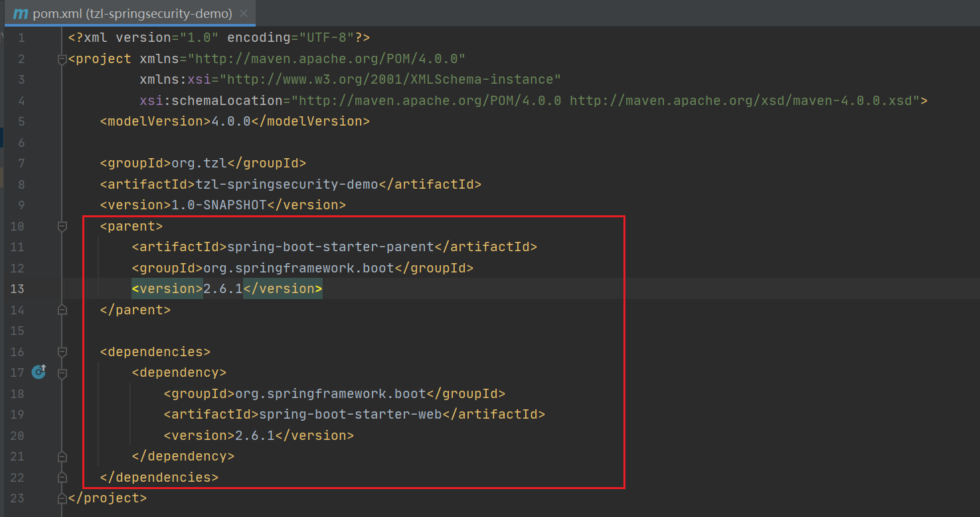Image resolution: width=980 pixels, height=517 pixels.
Task: Collapse the project tag fold on line 2
Action: (x=62, y=59)
